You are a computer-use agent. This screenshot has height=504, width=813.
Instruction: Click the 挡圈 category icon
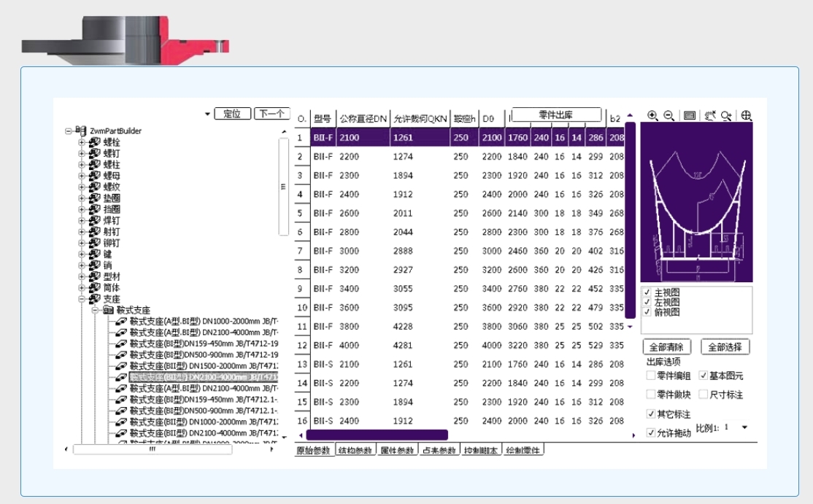click(94, 209)
